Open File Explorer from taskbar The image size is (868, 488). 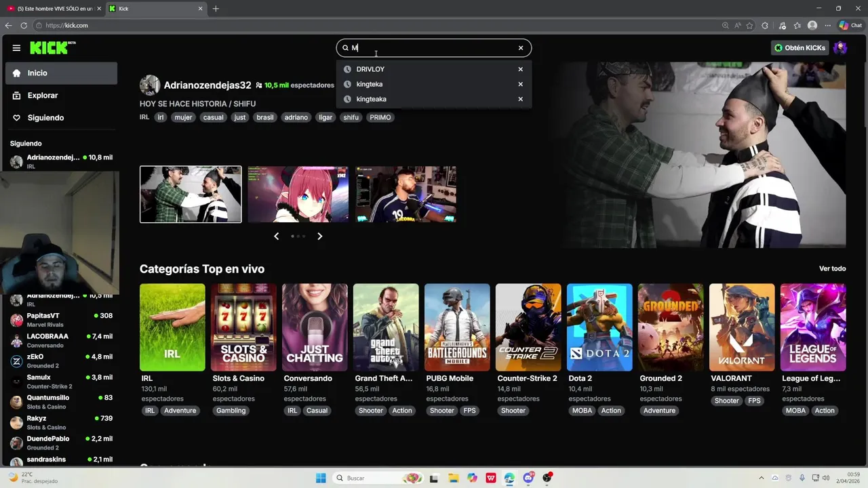coord(453,478)
